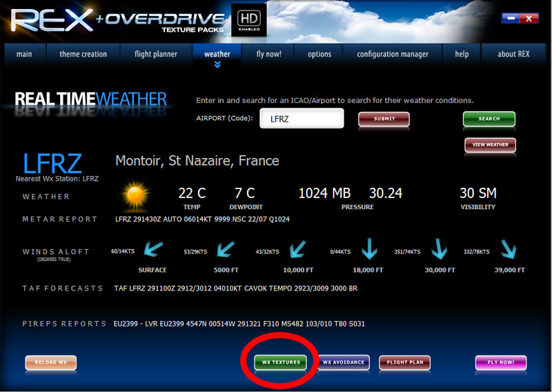Click the Airport Code input field

[302, 118]
